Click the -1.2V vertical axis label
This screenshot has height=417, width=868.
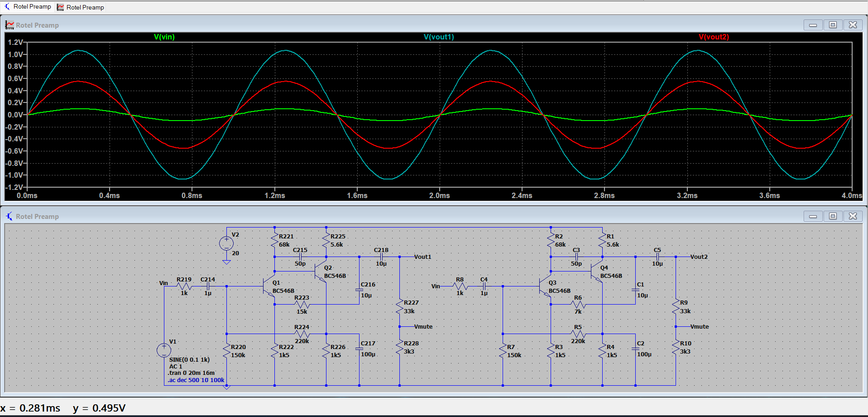(x=14, y=187)
